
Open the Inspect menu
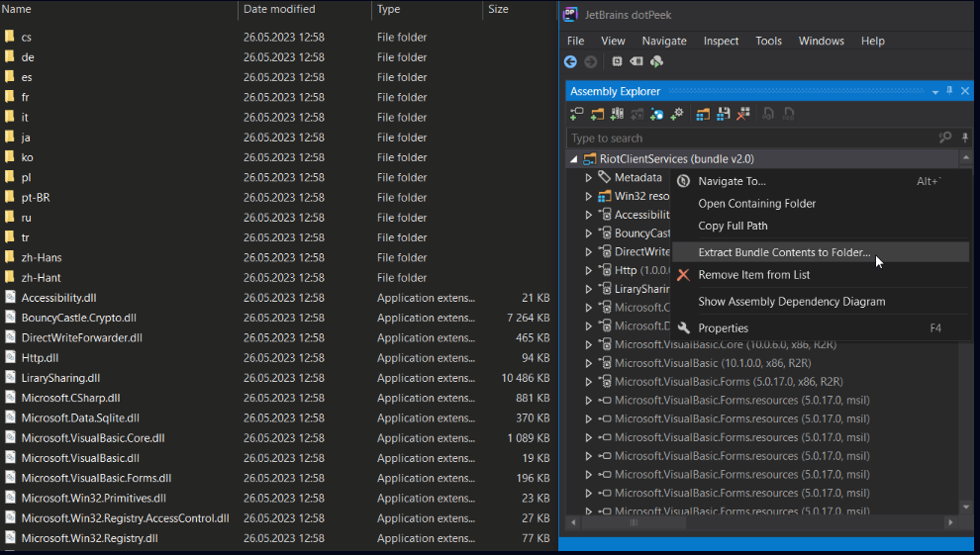click(x=722, y=41)
